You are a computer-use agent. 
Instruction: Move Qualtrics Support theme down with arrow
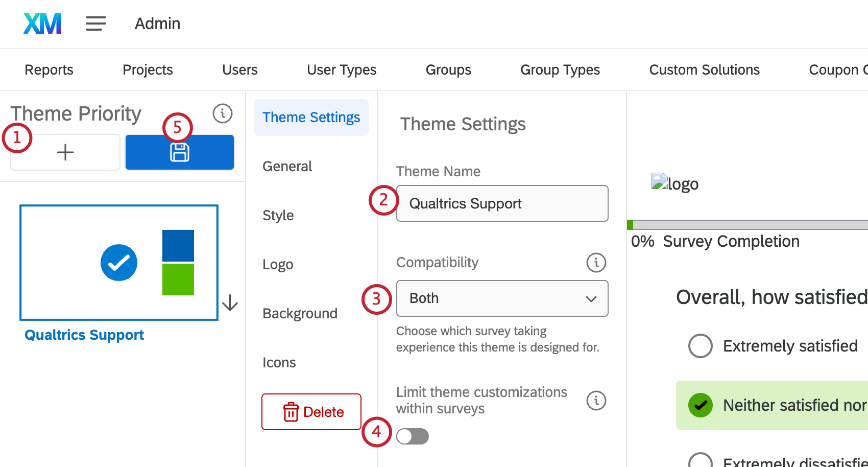(x=230, y=302)
